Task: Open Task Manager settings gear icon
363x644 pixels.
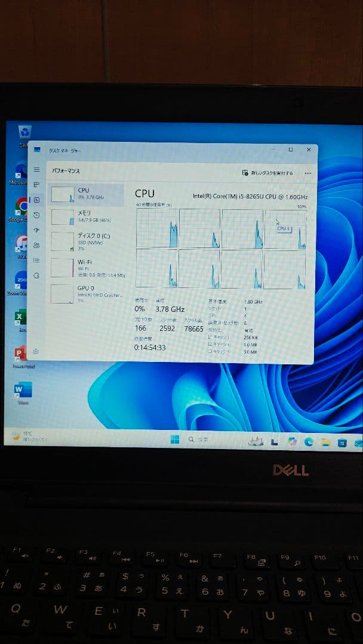Action: (36, 352)
